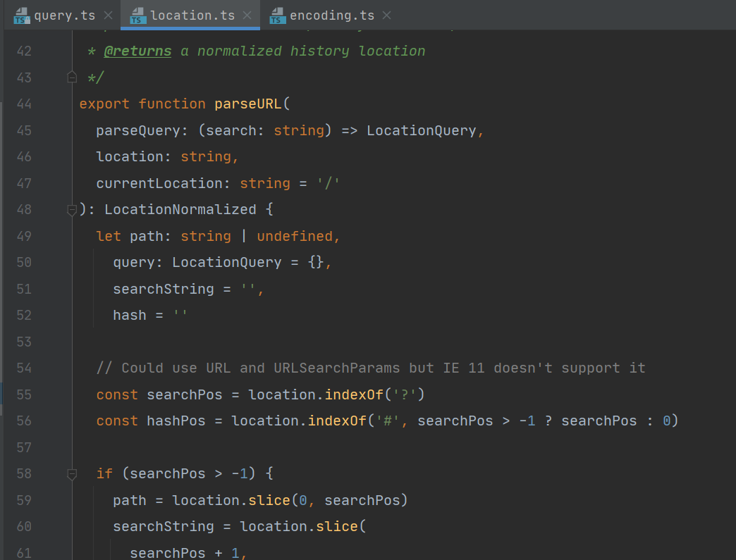Close the location.ts editor tab

[x=247, y=15]
